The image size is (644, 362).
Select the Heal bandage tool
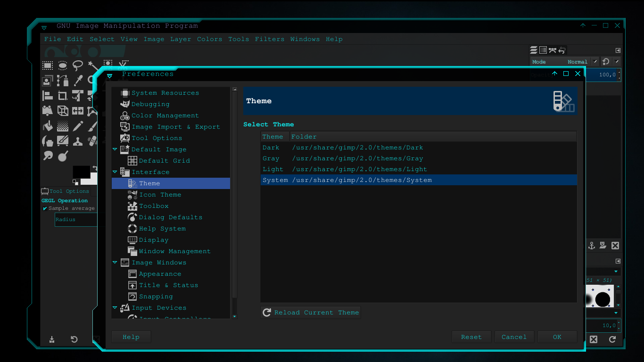[x=92, y=141]
